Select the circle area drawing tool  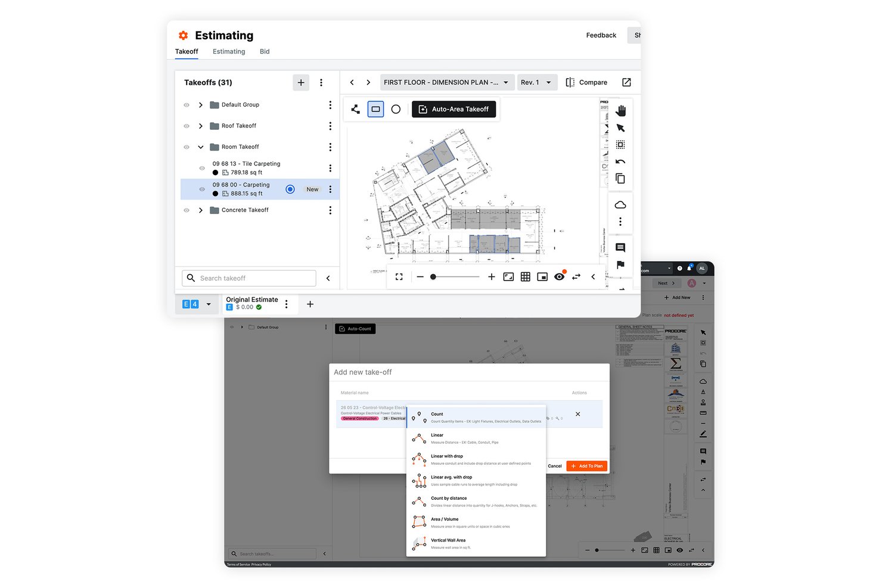pos(396,109)
